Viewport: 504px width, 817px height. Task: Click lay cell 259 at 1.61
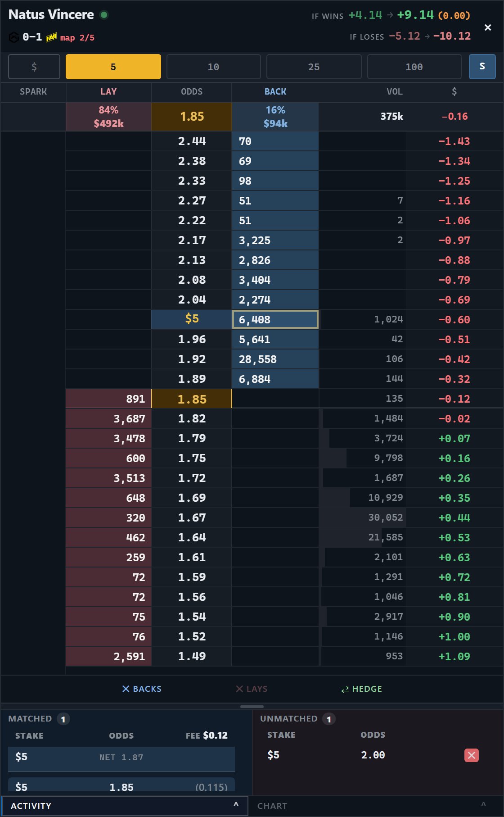tap(108, 558)
